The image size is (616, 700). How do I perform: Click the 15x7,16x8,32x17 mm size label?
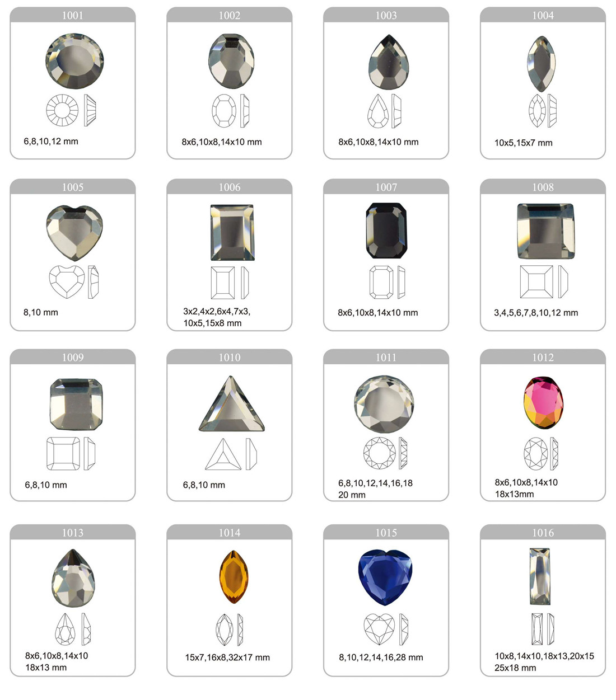click(227, 657)
